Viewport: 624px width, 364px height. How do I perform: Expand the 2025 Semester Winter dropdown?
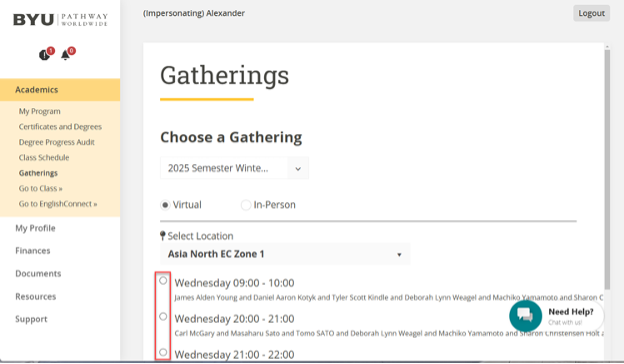(234, 168)
